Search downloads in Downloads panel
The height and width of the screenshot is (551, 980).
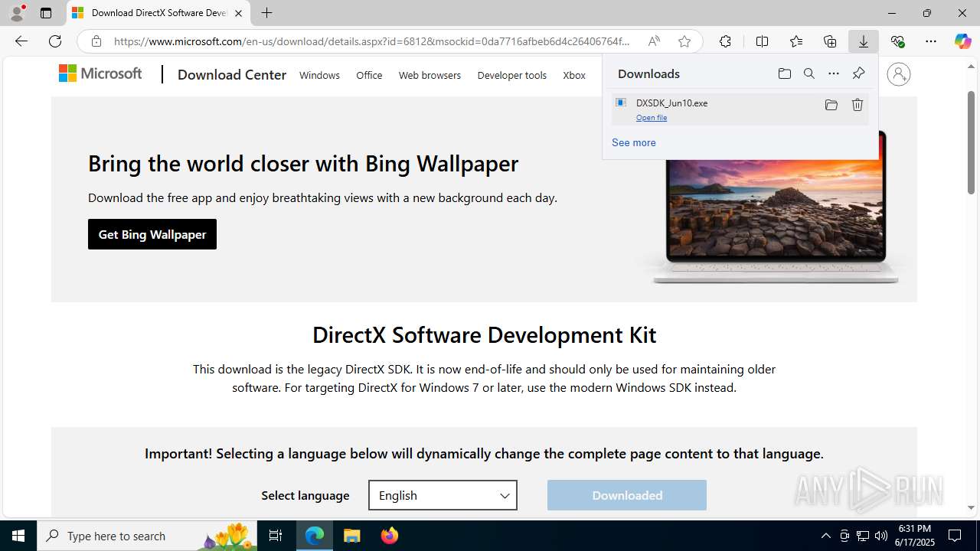[808, 73]
